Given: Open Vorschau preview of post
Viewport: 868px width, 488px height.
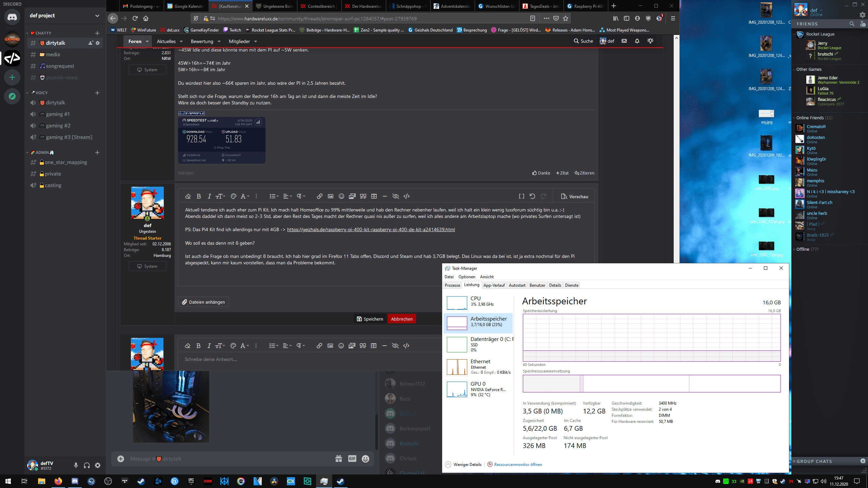Looking at the screenshot, I should [575, 197].
